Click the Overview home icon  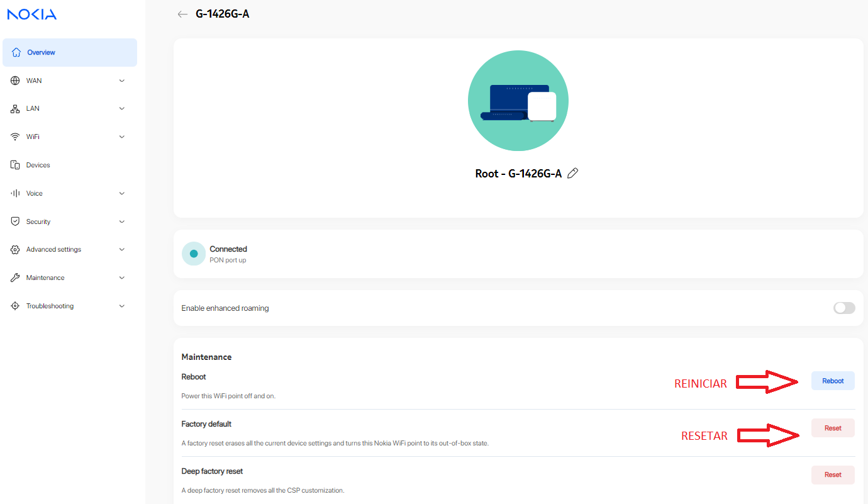[x=16, y=52]
